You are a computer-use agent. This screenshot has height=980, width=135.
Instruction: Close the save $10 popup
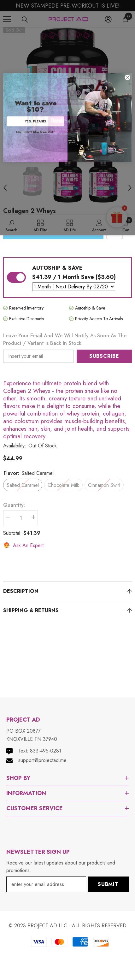coord(127,77)
